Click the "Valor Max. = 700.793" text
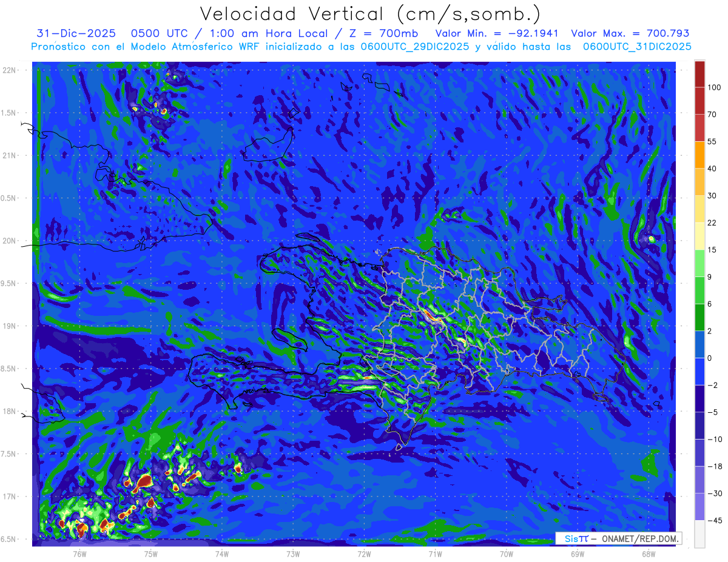Image resolution: width=728 pixels, height=562 pixels. coord(630,33)
